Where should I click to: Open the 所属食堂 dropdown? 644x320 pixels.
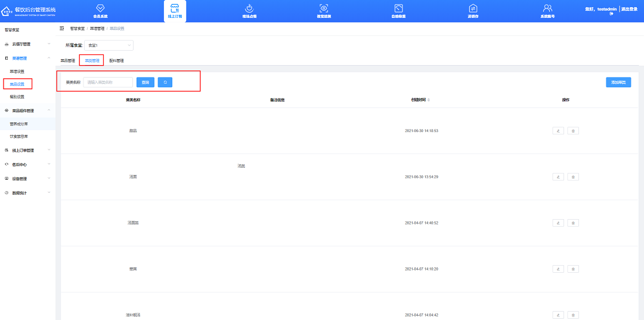(109, 45)
